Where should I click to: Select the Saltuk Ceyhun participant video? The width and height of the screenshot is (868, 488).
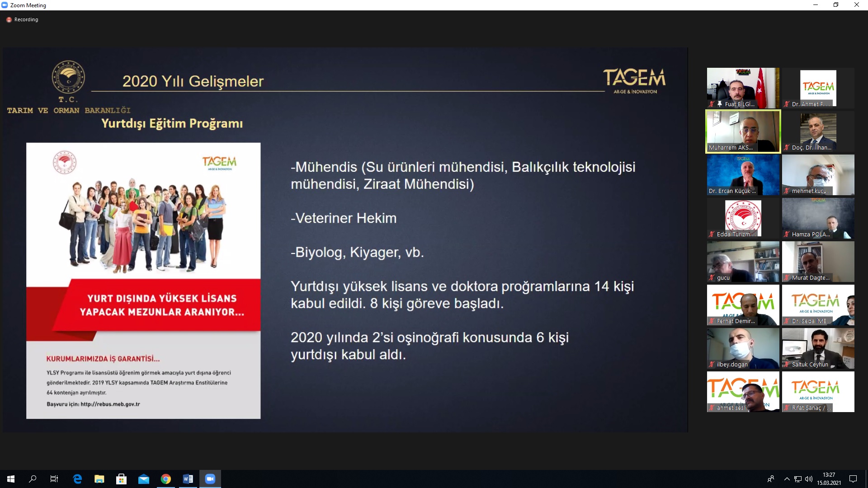tap(818, 348)
